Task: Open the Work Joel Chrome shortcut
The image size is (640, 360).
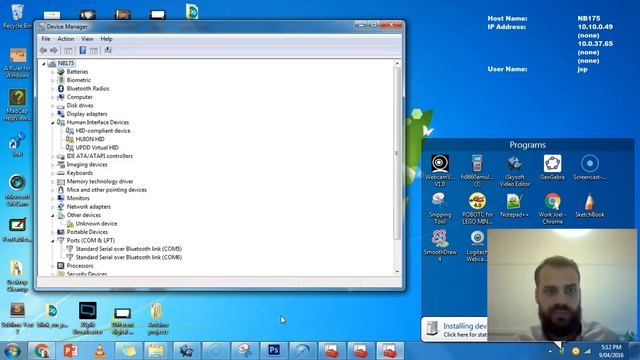Action: (x=552, y=208)
